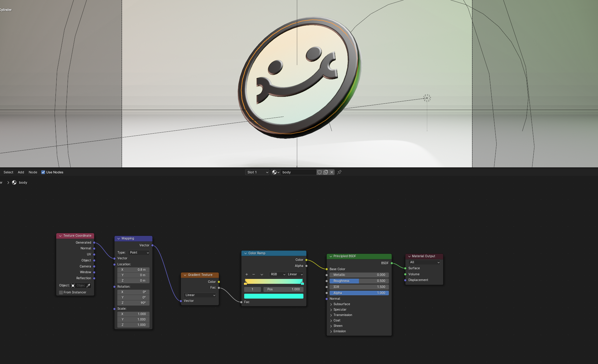The image size is (598, 364).
Task: Click the object eyedropper in Texture Coordinate
Action: pyautogui.click(x=88, y=286)
